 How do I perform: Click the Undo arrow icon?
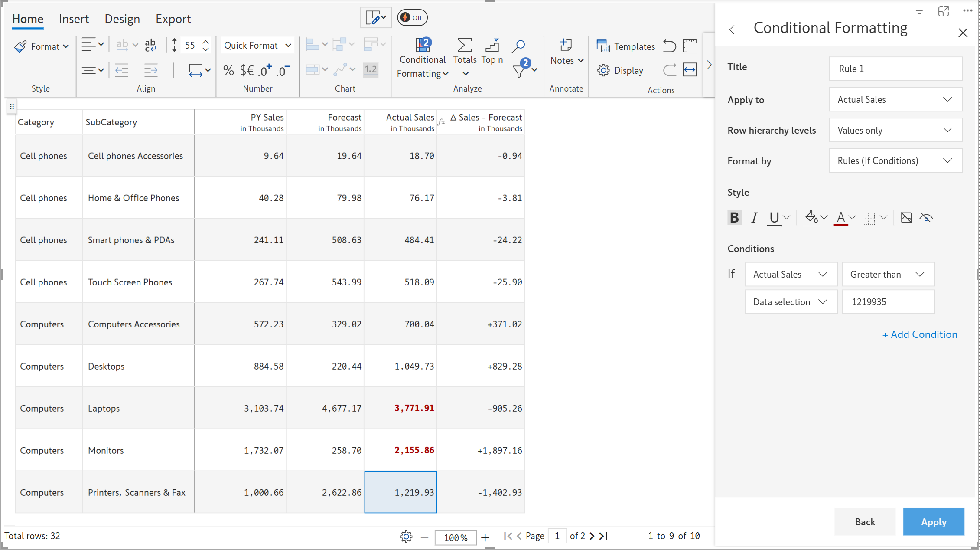(x=669, y=46)
